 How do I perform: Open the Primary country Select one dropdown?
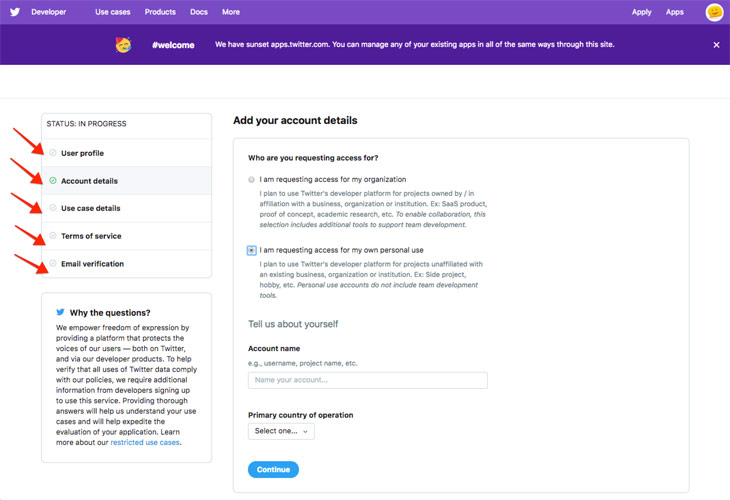[281, 431]
